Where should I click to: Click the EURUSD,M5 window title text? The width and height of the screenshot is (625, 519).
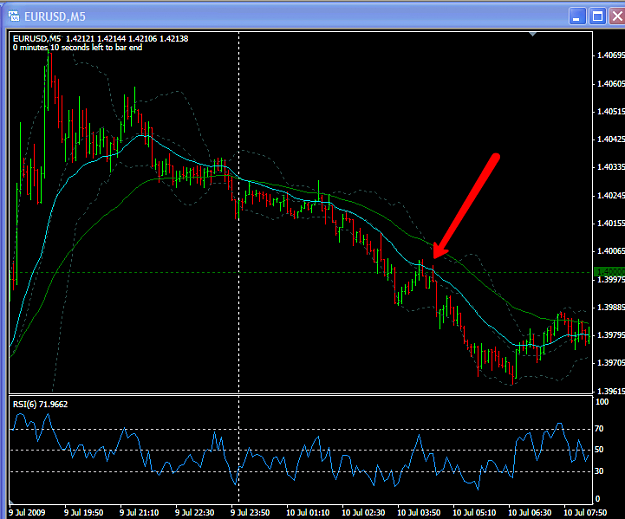point(55,17)
